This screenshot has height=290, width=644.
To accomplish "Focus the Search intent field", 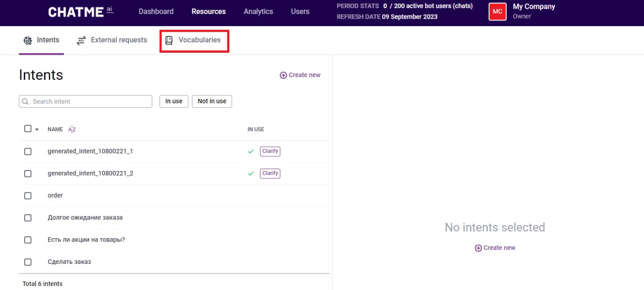I will coord(85,101).
